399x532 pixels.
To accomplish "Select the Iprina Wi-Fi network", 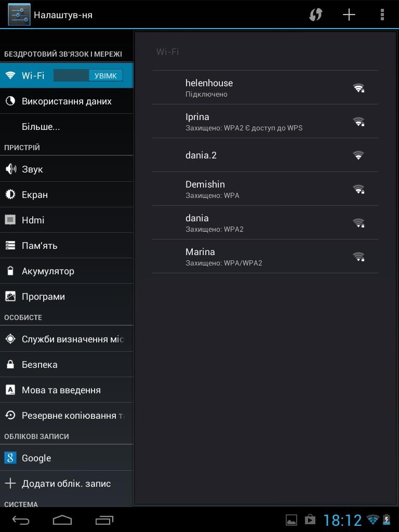I will tap(265, 122).
